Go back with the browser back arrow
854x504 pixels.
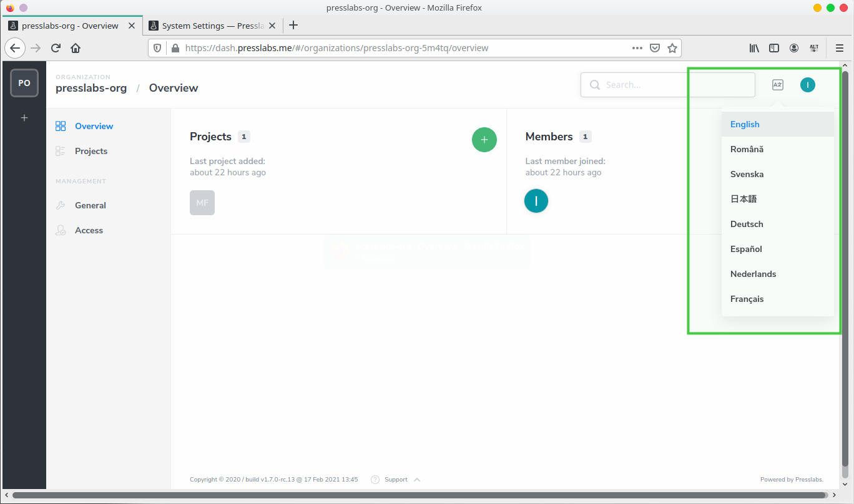pyautogui.click(x=15, y=48)
